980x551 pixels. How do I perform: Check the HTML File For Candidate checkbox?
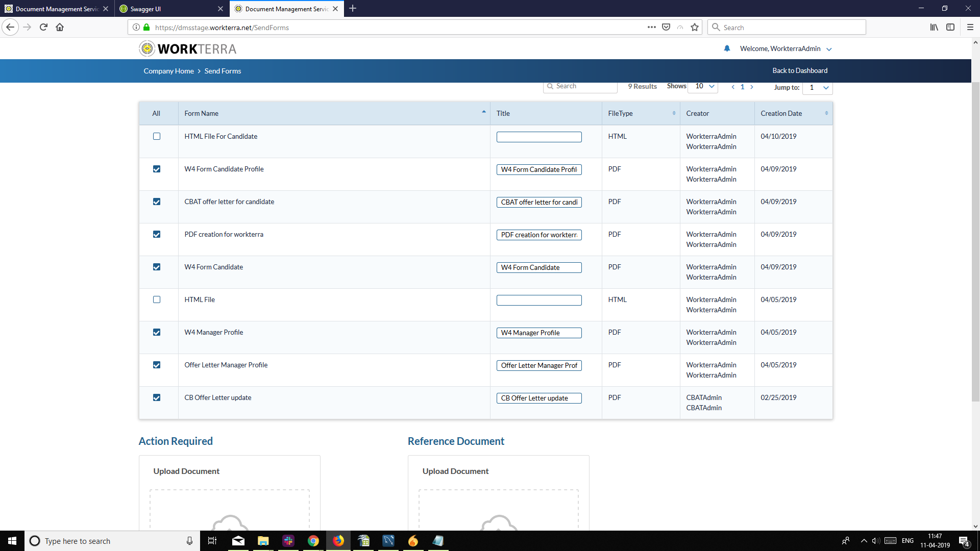point(157,136)
